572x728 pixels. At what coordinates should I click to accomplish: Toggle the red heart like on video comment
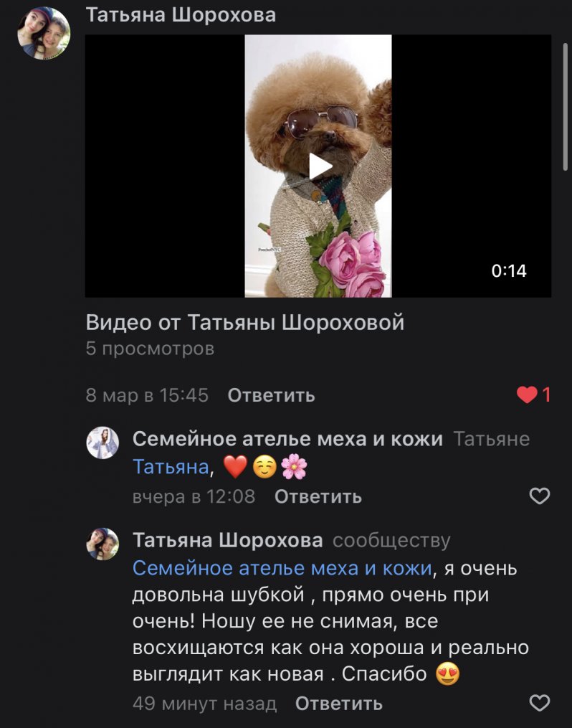point(533,394)
